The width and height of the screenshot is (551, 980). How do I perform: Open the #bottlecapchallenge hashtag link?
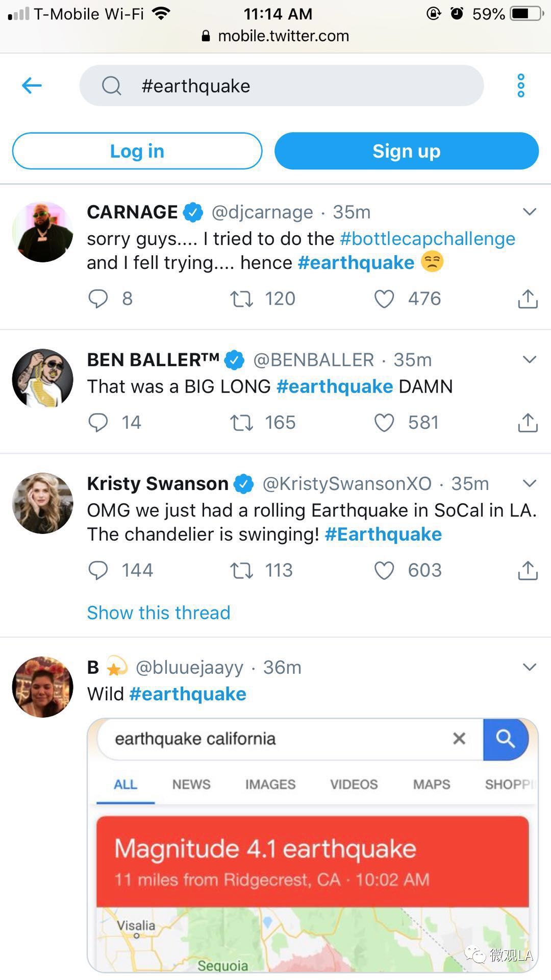click(x=428, y=239)
